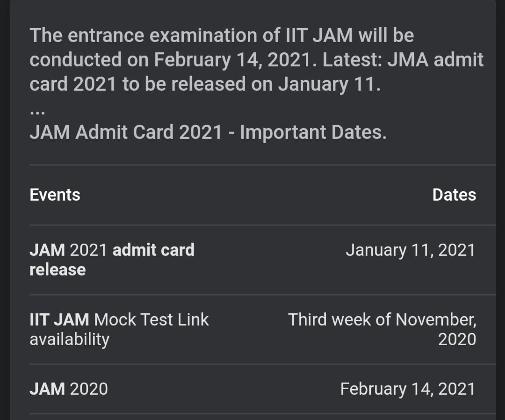Select "Third week of November," date text
The image size is (505, 420).
382,319
